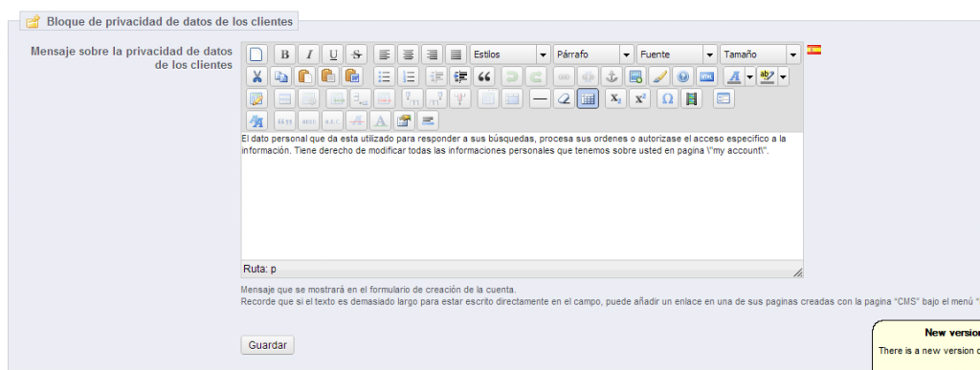The height and width of the screenshot is (370, 980).
Task: Open the Estilos dropdown
Action: pyautogui.click(x=510, y=54)
